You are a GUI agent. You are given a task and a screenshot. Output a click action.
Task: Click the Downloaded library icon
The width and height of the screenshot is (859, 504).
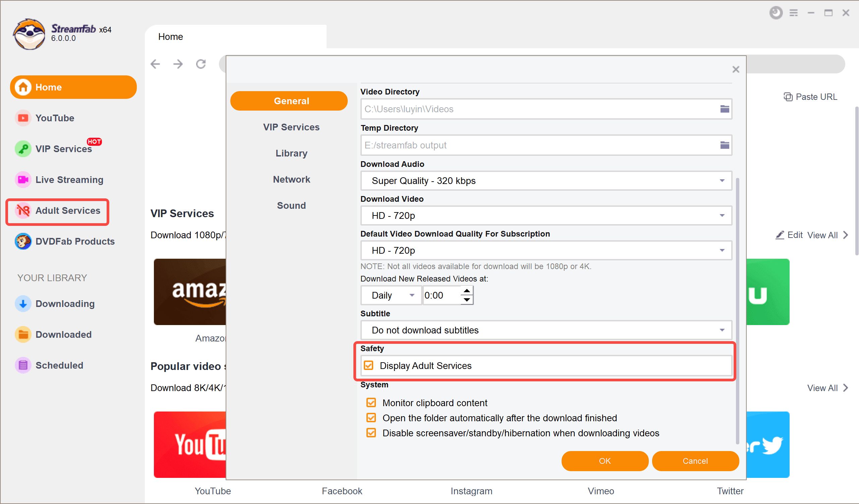pos(23,335)
